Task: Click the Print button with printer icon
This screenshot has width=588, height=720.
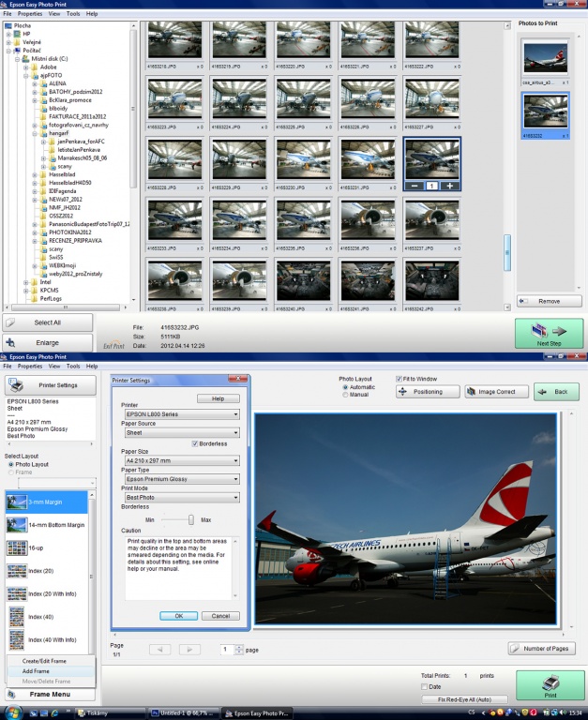Action: pyautogui.click(x=550, y=684)
